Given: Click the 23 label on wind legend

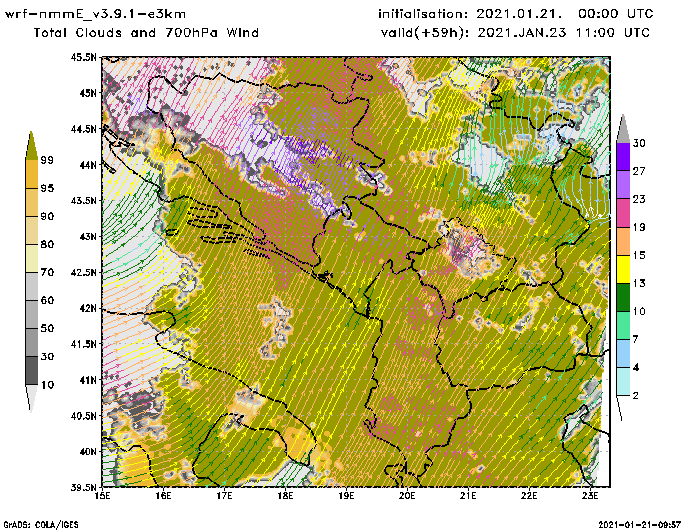Looking at the screenshot, I should coord(639,199).
